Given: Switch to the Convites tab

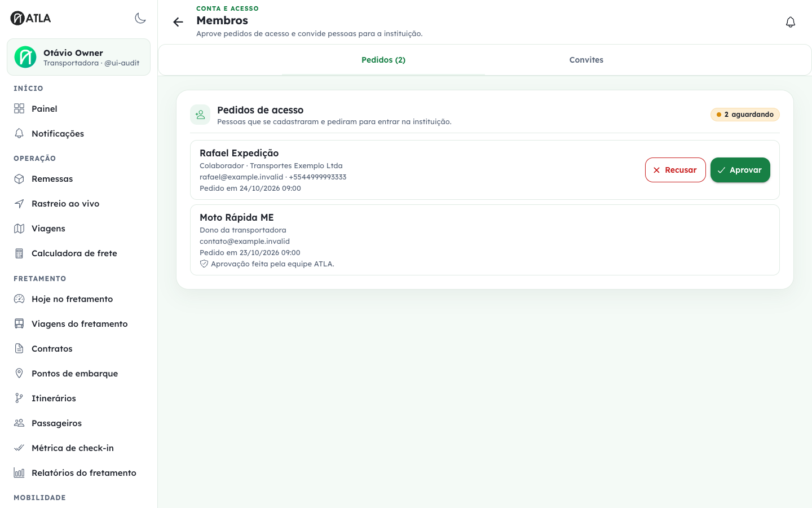Looking at the screenshot, I should pos(586,60).
